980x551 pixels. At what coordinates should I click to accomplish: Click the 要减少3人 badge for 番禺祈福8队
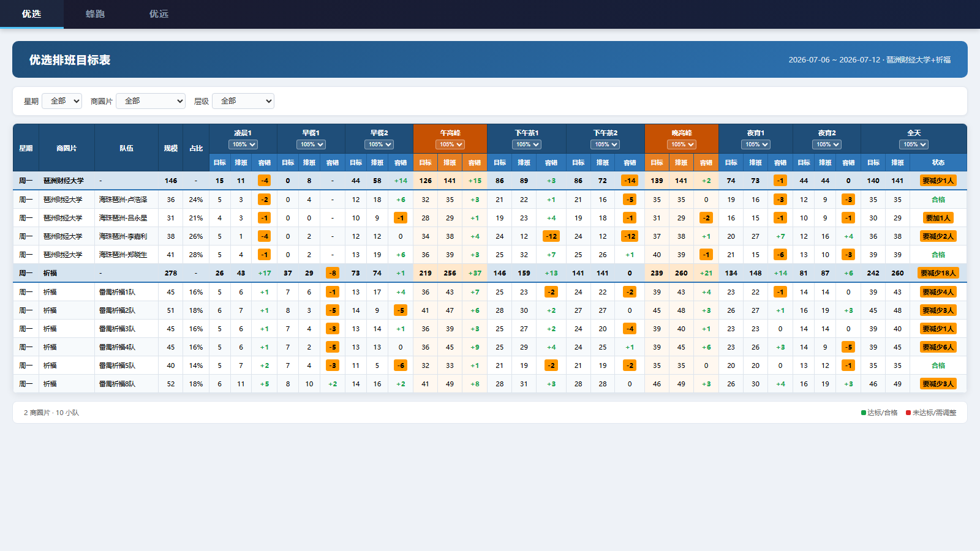tap(938, 384)
